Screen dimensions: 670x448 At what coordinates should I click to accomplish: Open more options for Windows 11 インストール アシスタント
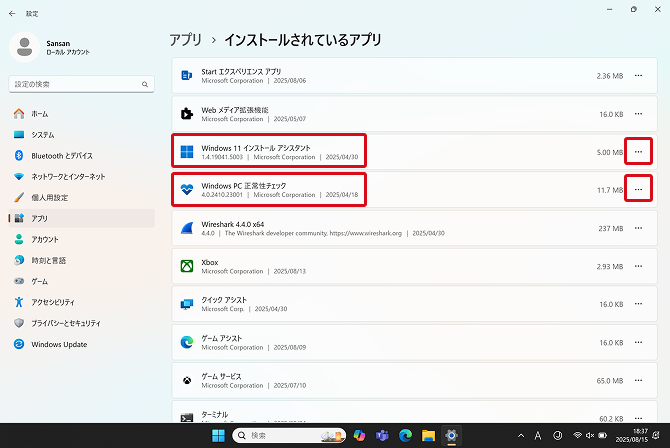click(639, 152)
